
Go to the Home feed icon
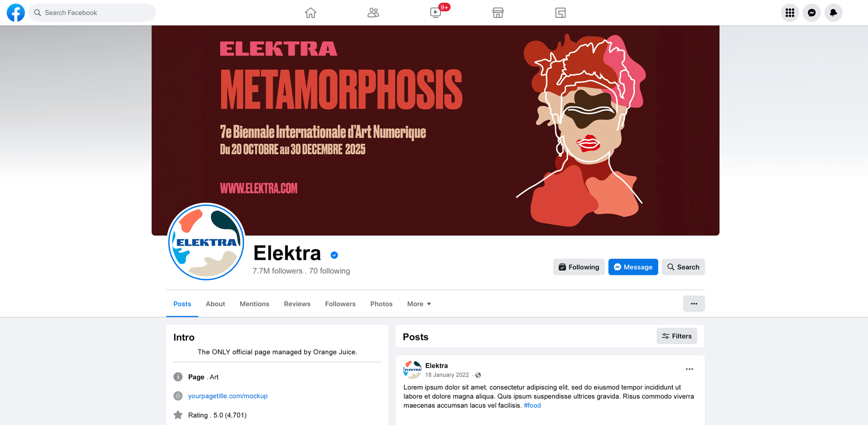pyautogui.click(x=311, y=13)
